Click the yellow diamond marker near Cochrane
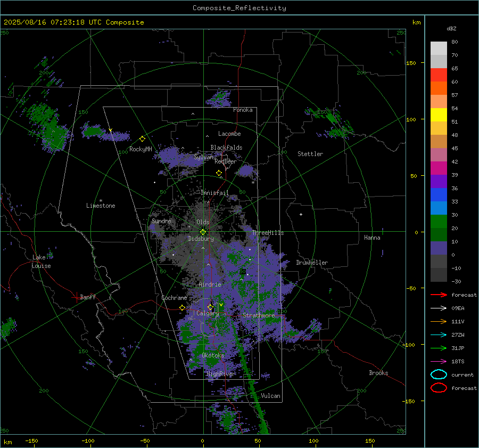Screen dimensions: 479x448 pos(182,308)
